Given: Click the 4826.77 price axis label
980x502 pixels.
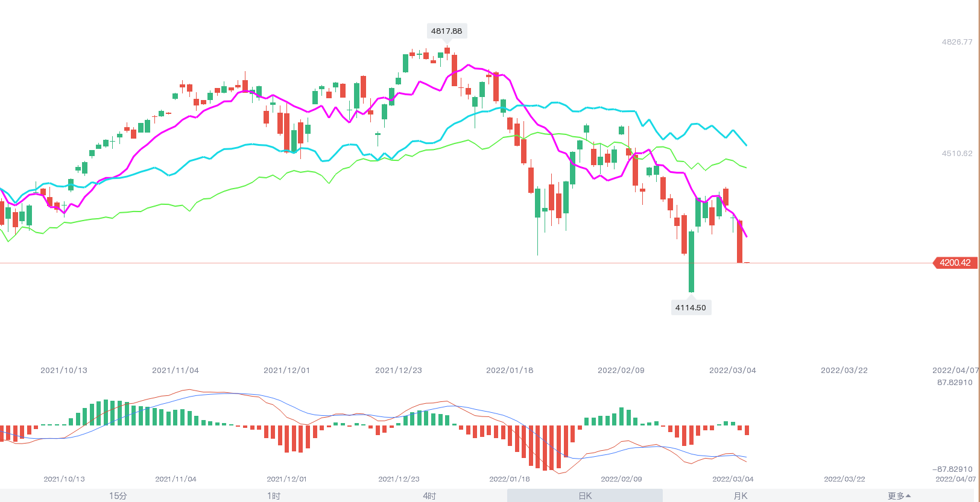Looking at the screenshot, I should 957,42.
